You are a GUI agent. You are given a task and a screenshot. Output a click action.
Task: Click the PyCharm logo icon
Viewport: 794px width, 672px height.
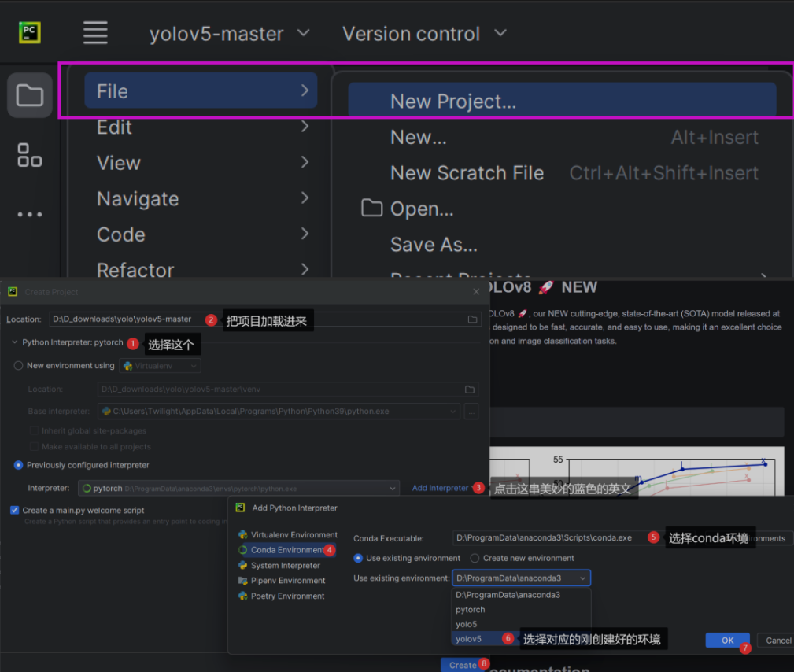pyautogui.click(x=29, y=33)
